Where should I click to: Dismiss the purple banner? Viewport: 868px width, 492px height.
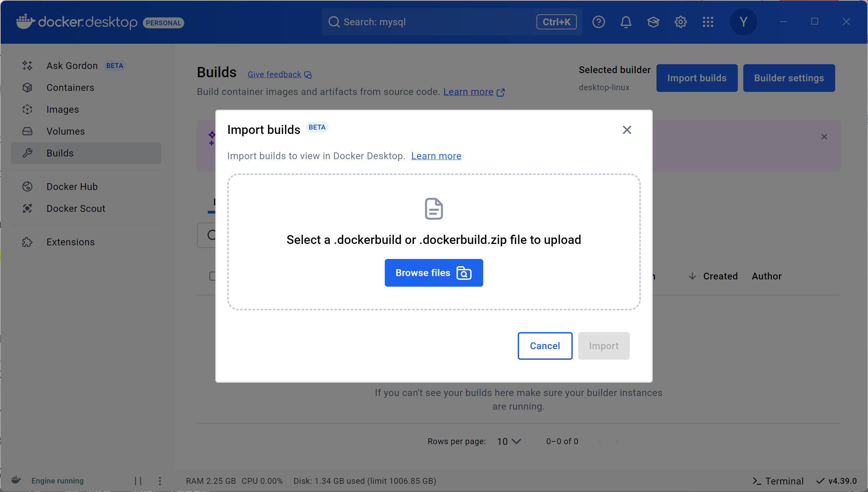824,137
